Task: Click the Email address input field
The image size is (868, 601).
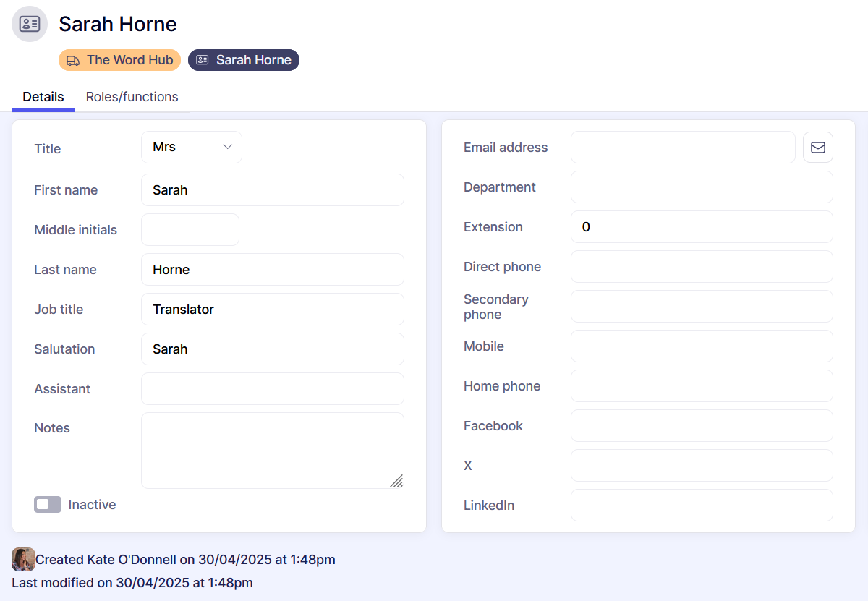Action: coord(682,148)
